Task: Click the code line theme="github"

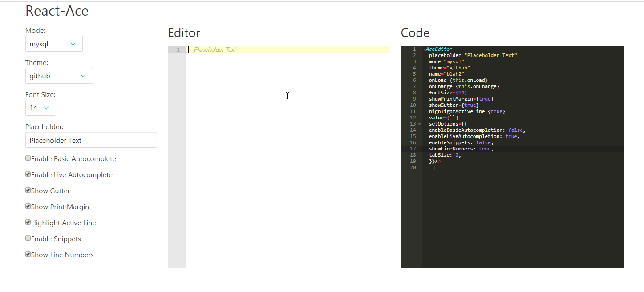Action: [450, 68]
